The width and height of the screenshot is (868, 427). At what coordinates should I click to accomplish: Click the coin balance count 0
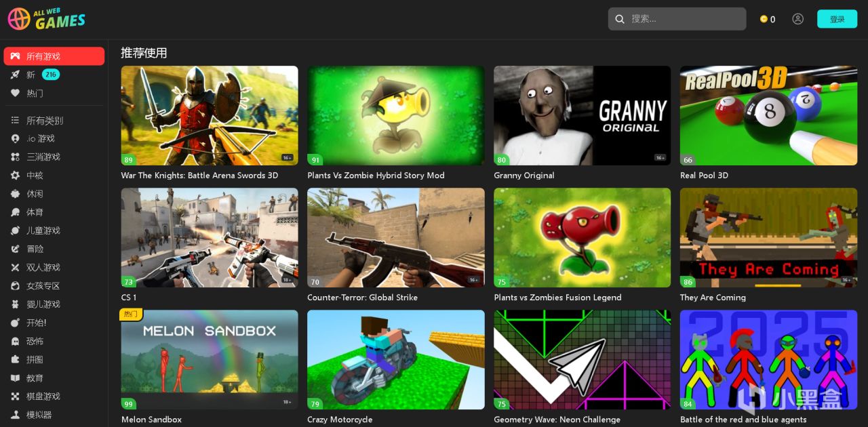[772, 20]
